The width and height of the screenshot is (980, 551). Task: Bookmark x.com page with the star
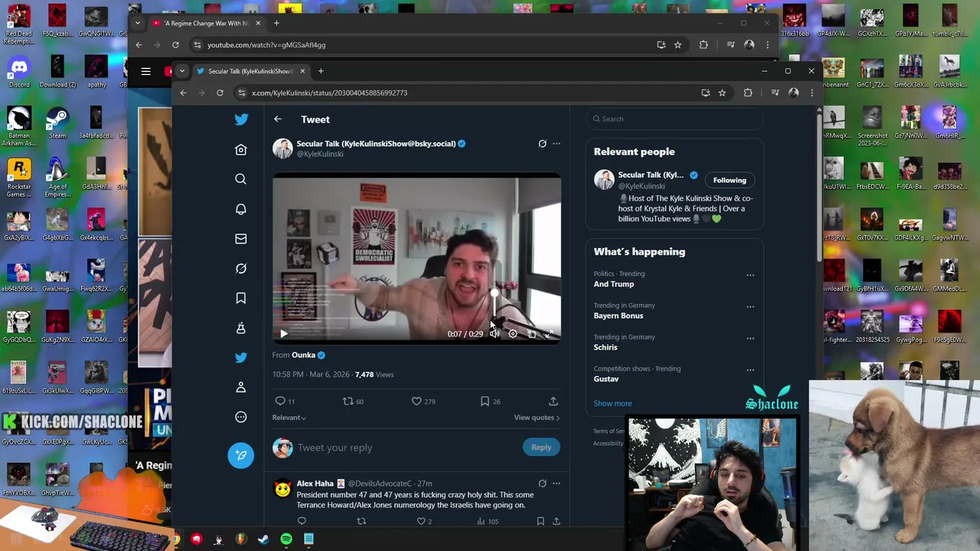point(722,93)
